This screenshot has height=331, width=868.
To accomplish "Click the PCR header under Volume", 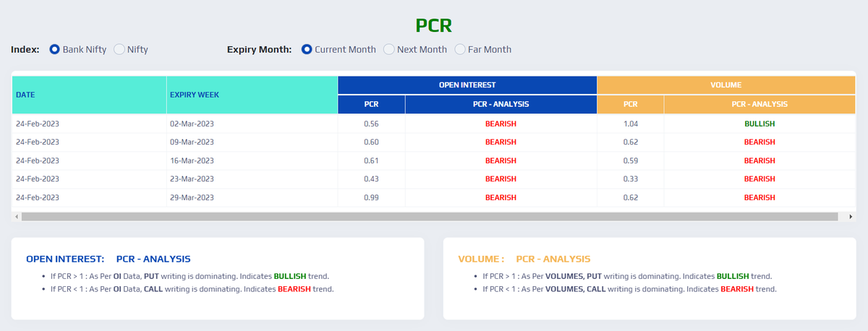I will pos(630,104).
